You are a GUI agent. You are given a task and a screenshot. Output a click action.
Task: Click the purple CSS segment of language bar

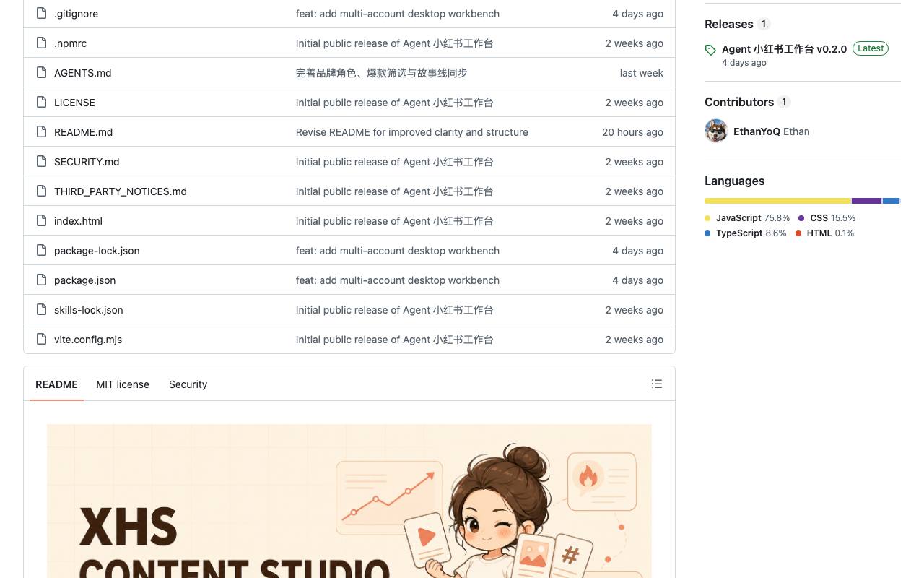[x=866, y=201]
